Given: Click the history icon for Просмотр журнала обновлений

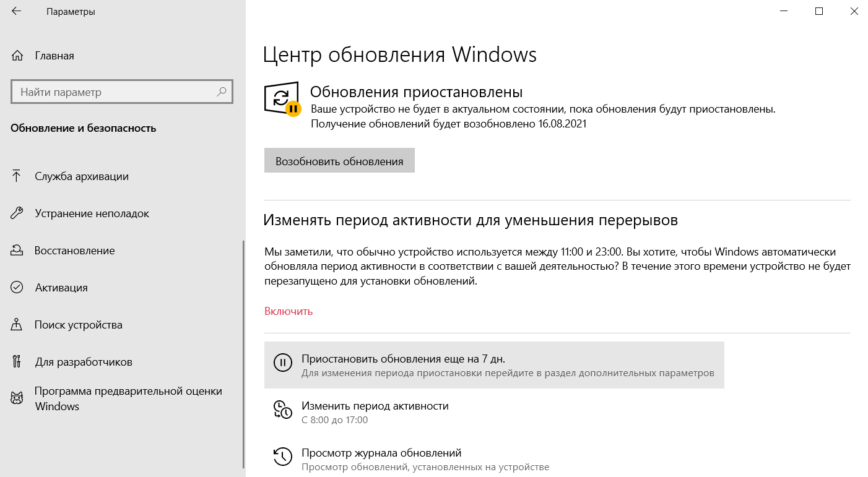Looking at the screenshot, I should click(x=282, y=457).
